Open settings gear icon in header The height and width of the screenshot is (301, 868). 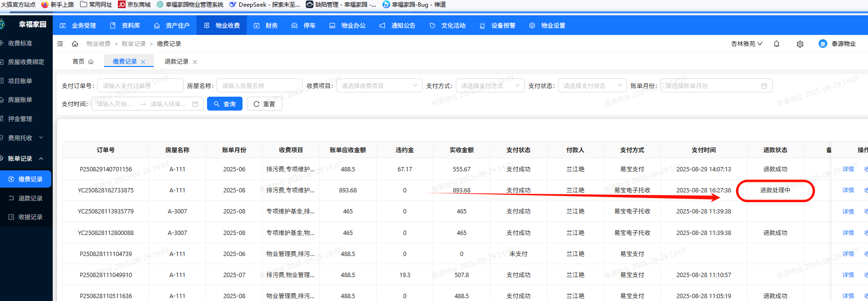pos(800,44)
